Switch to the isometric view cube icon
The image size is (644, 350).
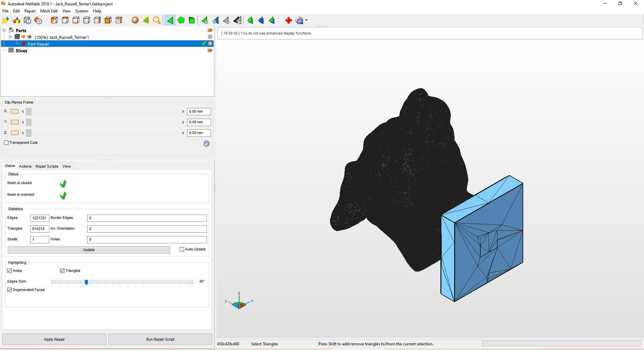pos(54,20)
